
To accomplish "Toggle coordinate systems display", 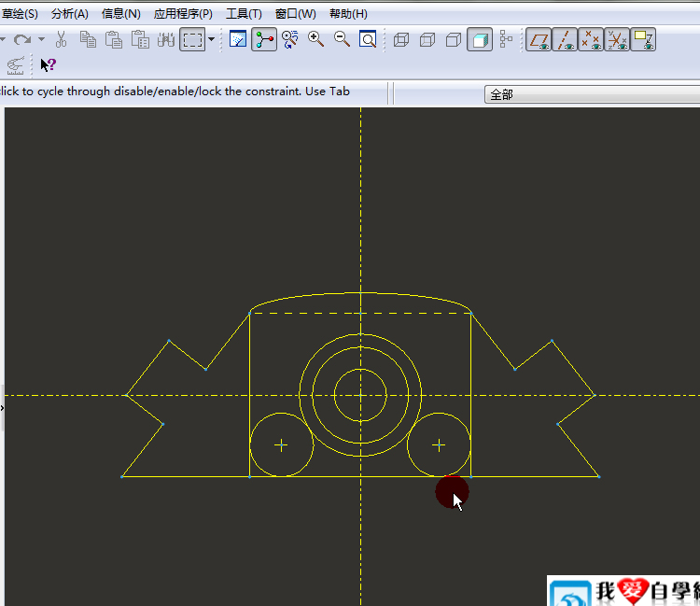I will pyautogui.click(x=617, y=40).
